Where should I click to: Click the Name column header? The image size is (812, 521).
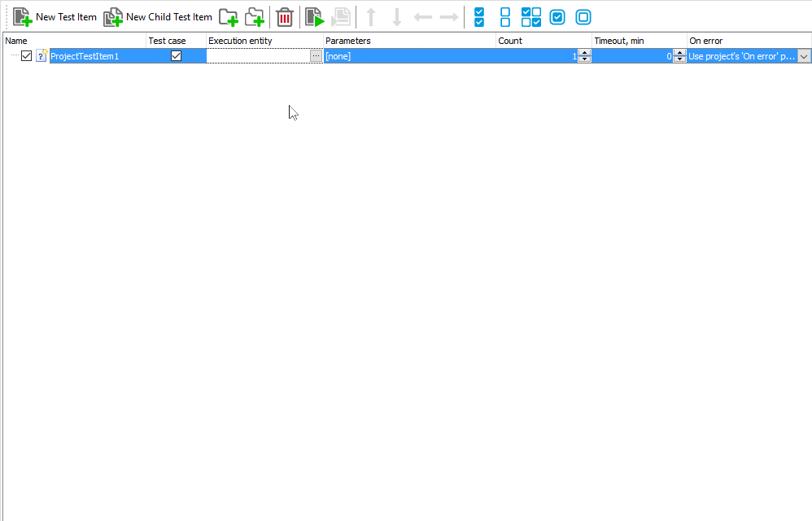coord(73,41)
